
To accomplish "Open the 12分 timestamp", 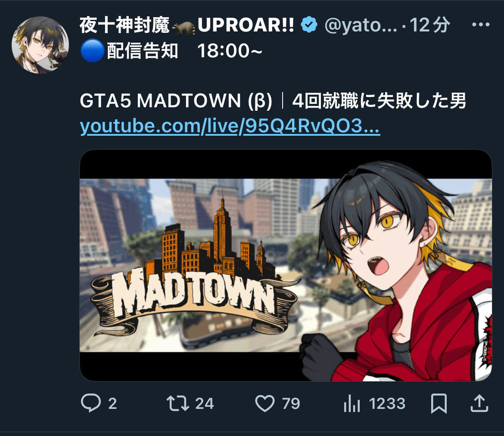I will click(430, 25).
